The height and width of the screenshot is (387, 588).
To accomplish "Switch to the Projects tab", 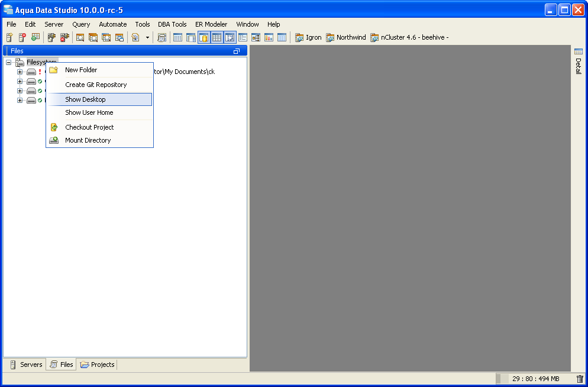I will [x=97, y=365].
